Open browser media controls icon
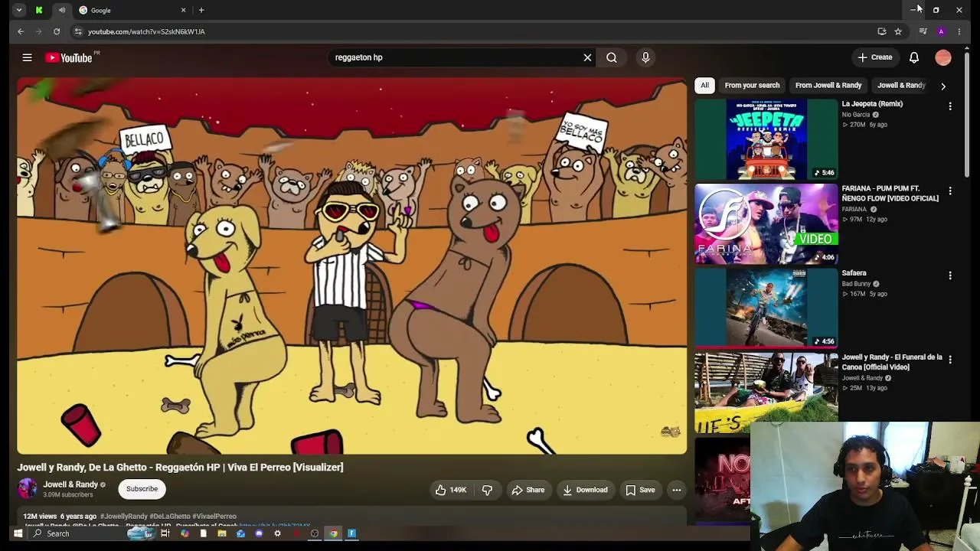The image size is (980, 551). click(923, 31)
